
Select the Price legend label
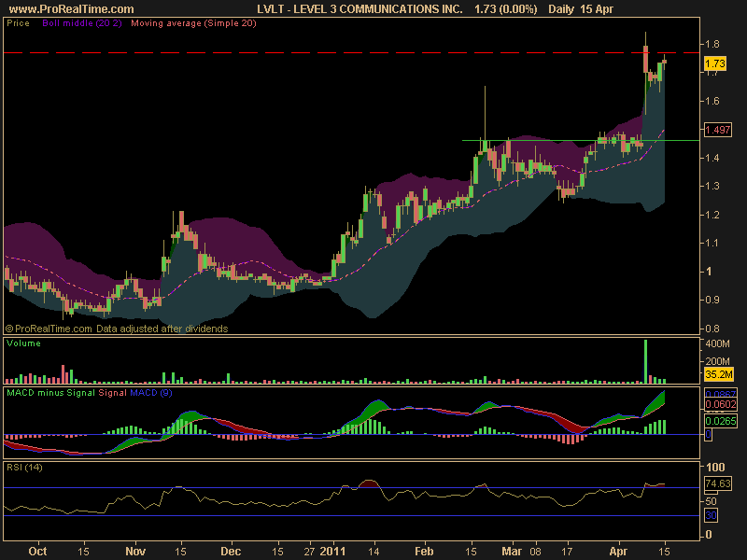point(18,22)
